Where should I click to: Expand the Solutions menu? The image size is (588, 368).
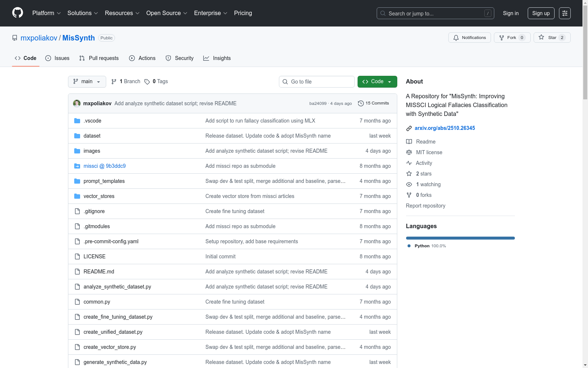[83, 13]
